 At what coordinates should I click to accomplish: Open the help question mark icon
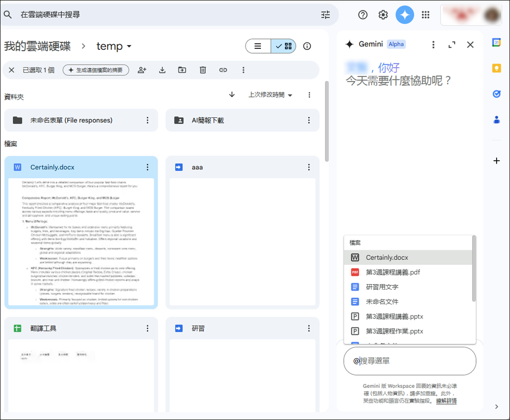click(363, 14)
